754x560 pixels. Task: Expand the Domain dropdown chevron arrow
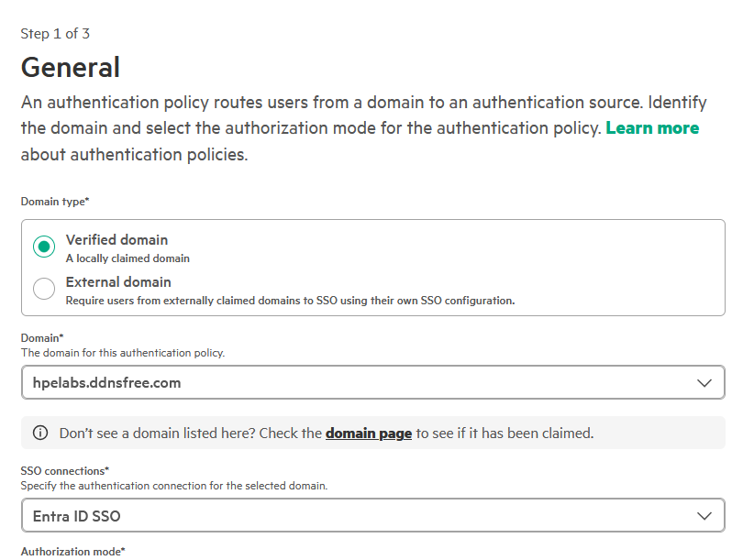click(704, 383)
